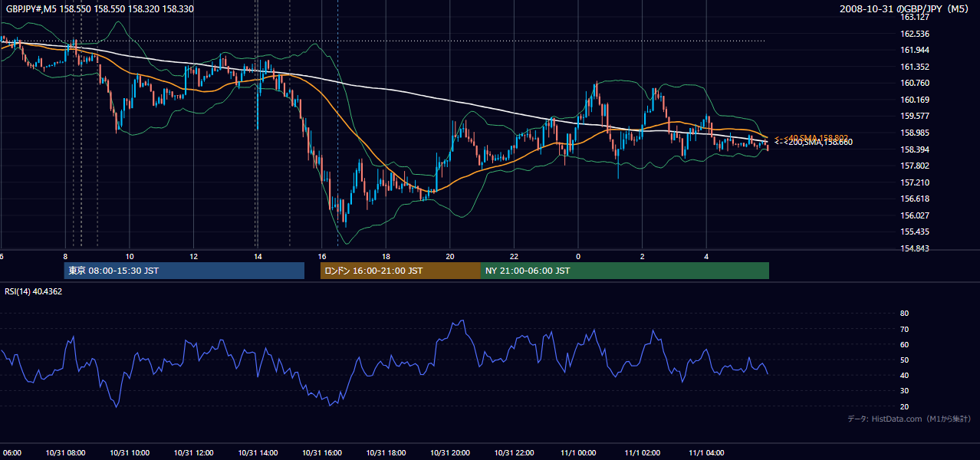Image resolution: width=980 pixels, height=460 pixels.
Task: Click the 11/1 00:00 time label
Action: [577, 453]
